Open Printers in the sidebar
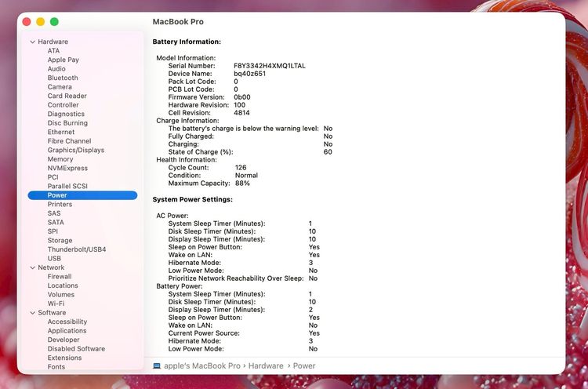This screenshot has width=588, height=389. coord(60,204)
